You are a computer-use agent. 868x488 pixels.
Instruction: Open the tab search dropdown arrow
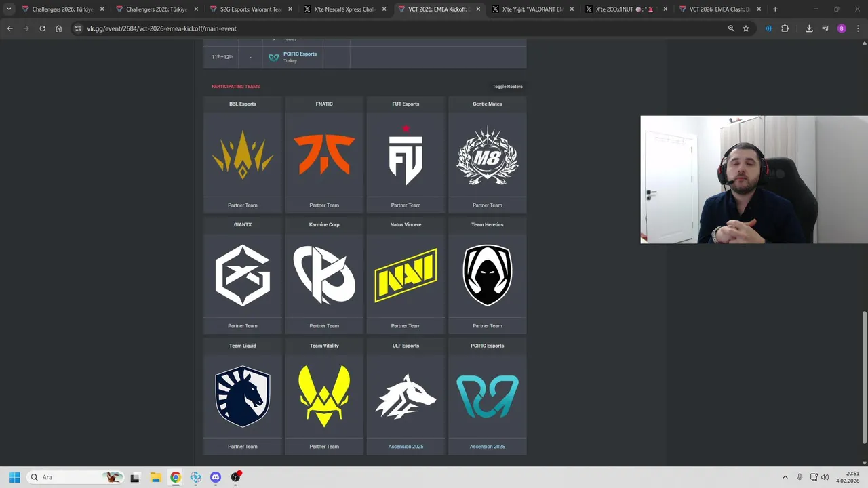click(9, 9)
